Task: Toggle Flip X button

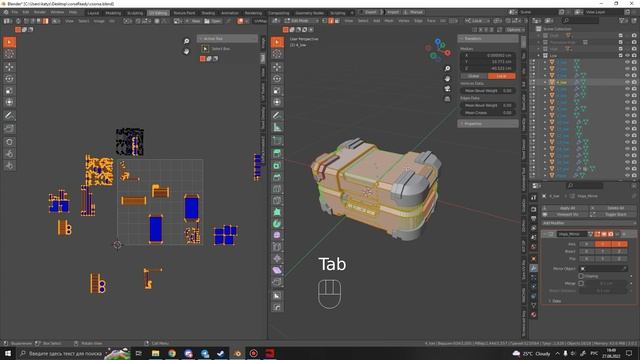Action: pos(586,259)
